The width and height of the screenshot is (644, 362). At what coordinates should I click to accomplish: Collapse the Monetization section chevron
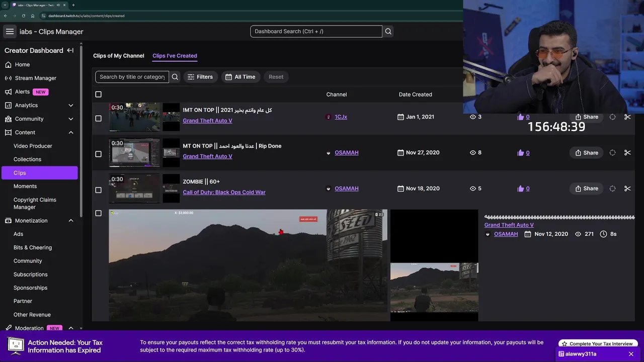[x=70, y=220]
